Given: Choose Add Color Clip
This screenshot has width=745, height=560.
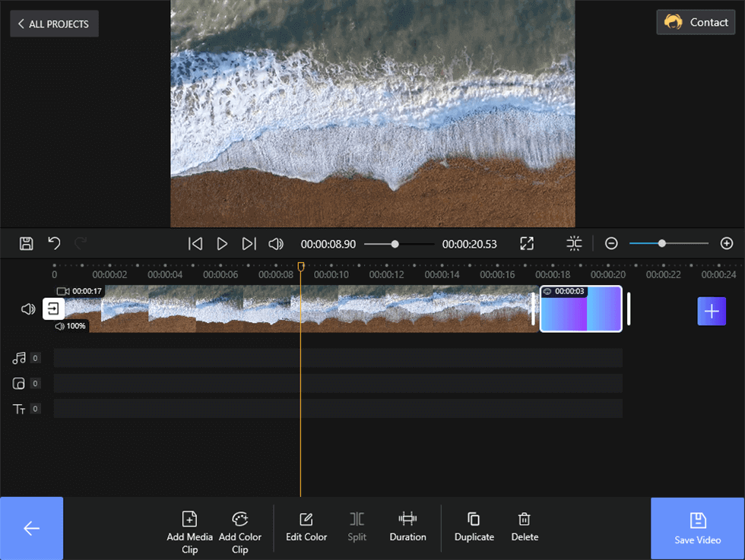Looking at the screenshot, I should pos(240,533).
